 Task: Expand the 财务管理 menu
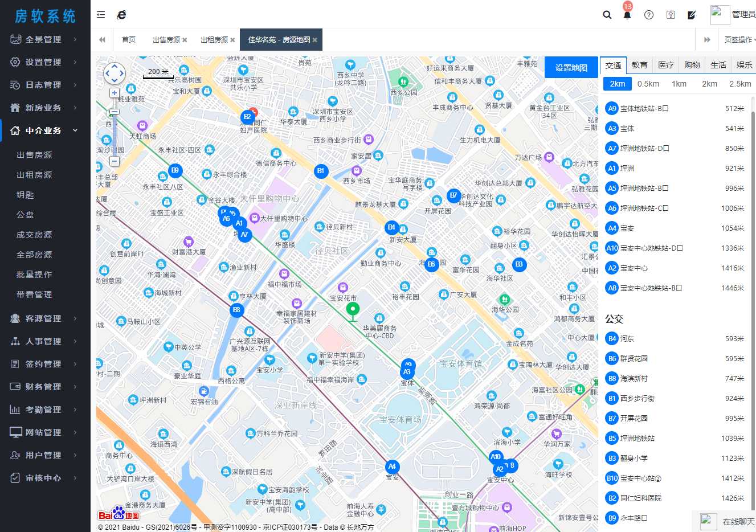[45, 387]
